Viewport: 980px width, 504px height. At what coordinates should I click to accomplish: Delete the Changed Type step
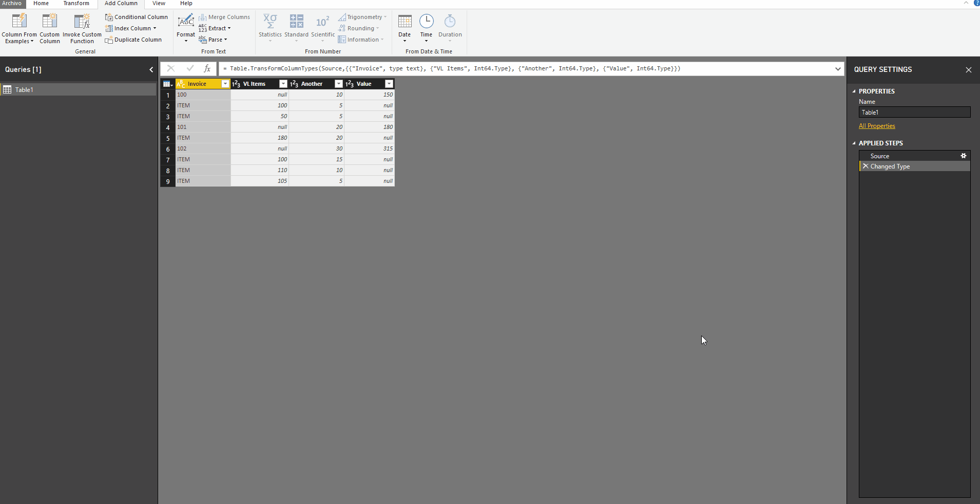click(x=866, y=166)
